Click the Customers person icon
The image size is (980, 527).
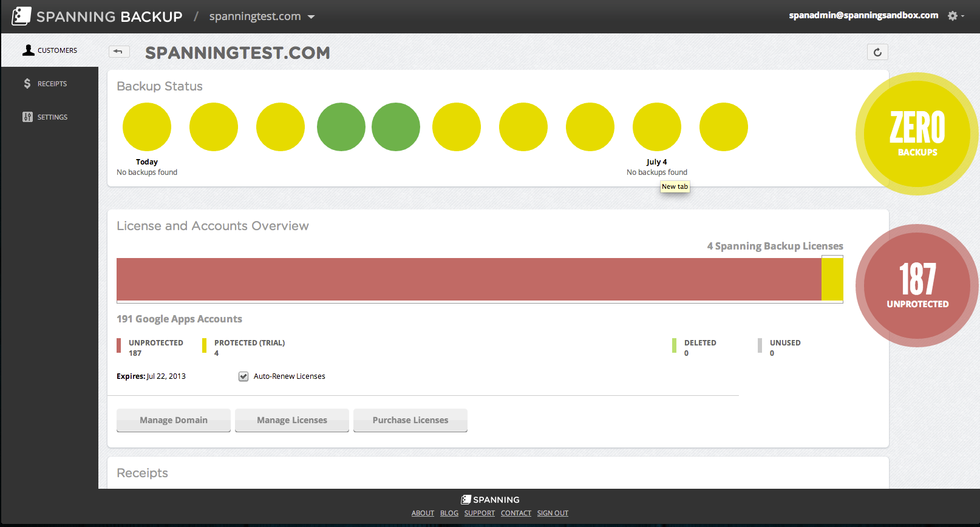(x=29, y=50)
